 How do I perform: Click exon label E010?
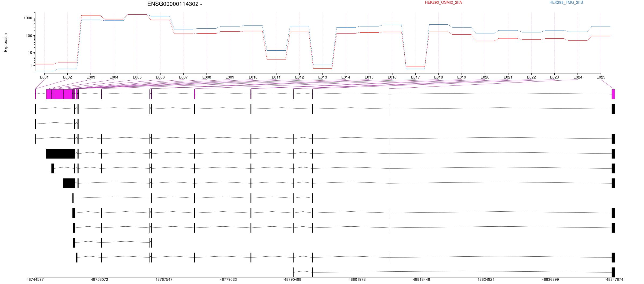pyautogui.click(x=253, y=77)
